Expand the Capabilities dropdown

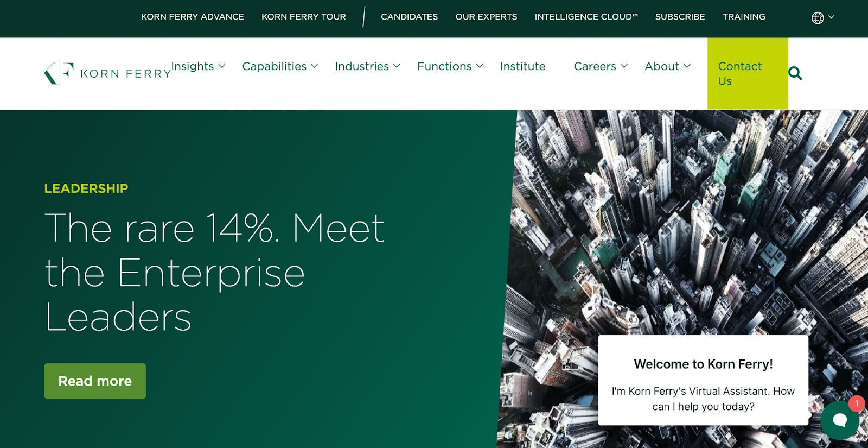[x=280, y=66]
